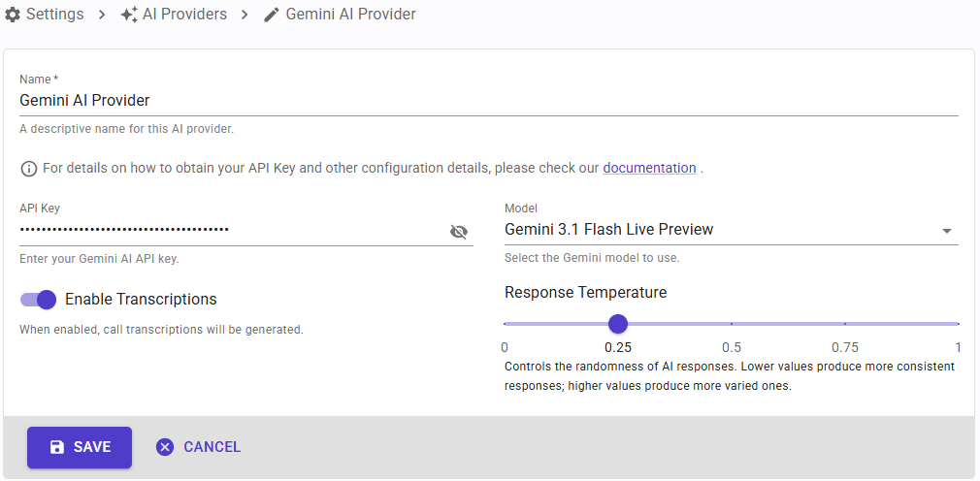Click the AI Providers sparkle icon
The height and width of the screenshot is (481, 980).
(129, 15)
